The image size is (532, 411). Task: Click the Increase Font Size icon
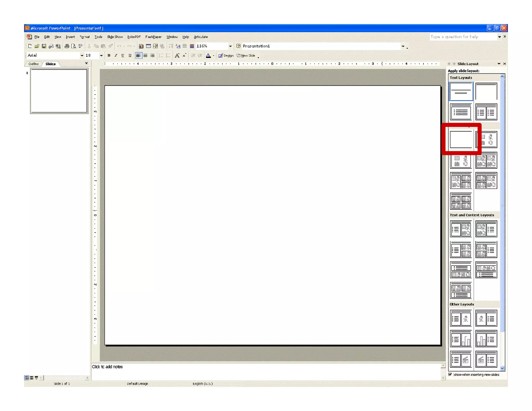tap(177, 55)
